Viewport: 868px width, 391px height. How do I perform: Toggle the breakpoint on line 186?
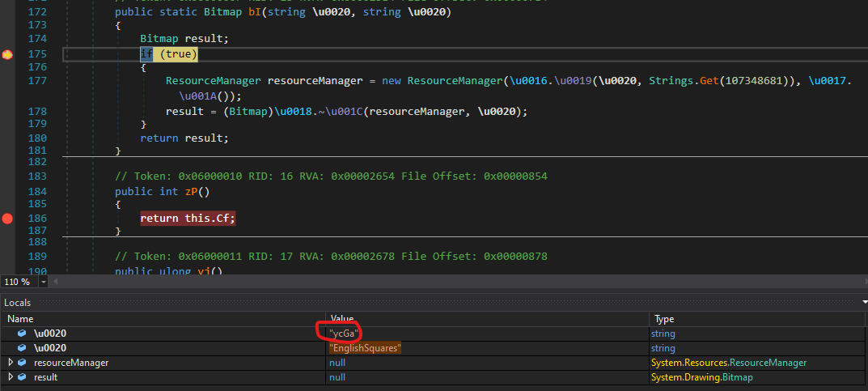(7, 219)
